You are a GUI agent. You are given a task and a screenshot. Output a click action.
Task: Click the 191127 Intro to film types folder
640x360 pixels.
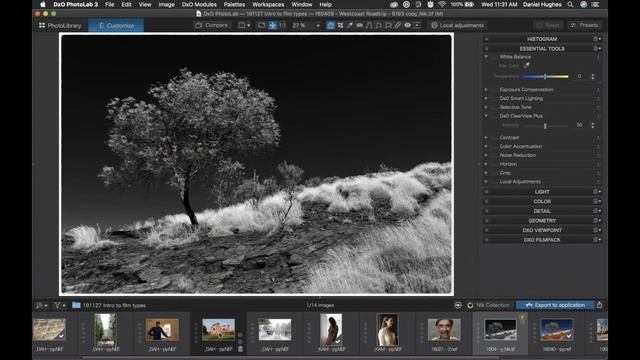(109, 305)
